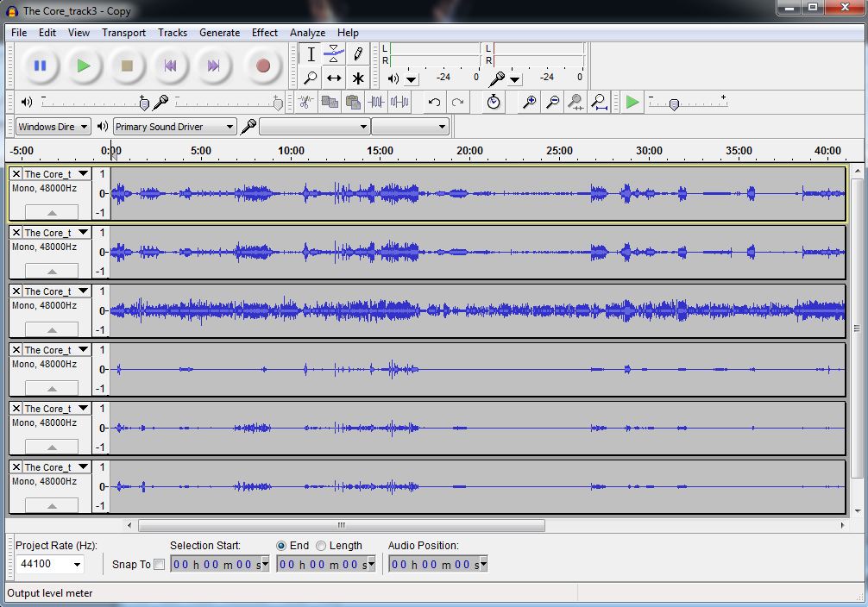Click the Zoom In magnifier in the edit toolbar

coord(529,103)
